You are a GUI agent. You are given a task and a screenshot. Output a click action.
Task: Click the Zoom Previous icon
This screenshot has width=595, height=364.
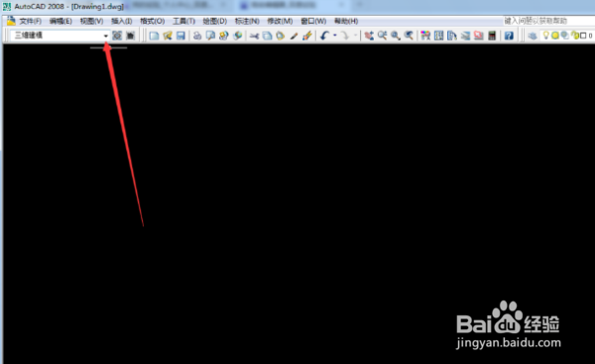pyautogui.click(x=409, y=36)
